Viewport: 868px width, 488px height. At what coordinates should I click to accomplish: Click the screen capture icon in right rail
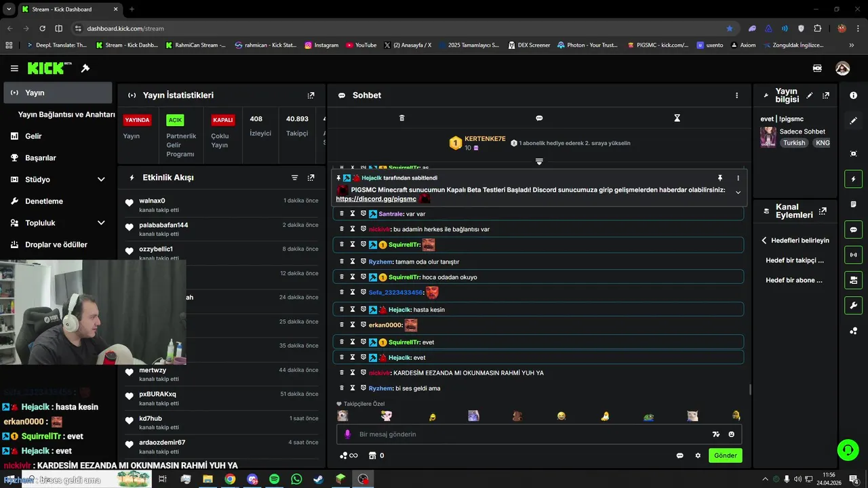point(853,154)
